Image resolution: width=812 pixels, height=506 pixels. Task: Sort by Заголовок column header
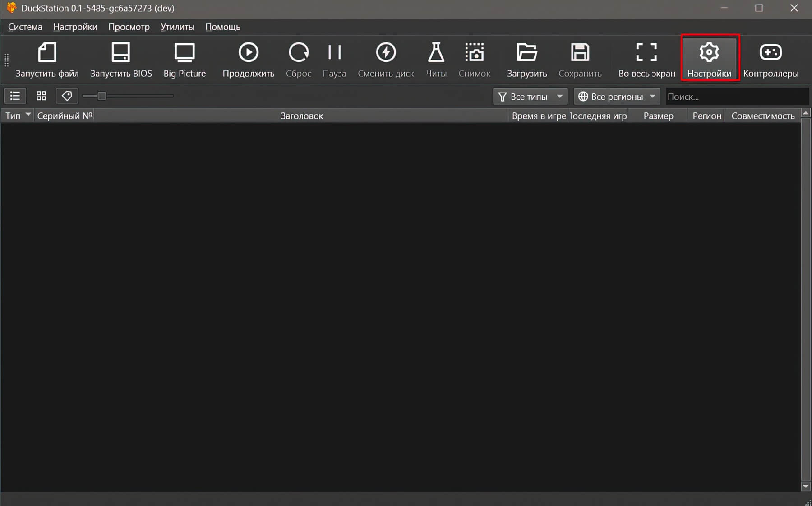pyautogui.click(x=302, y=116)
